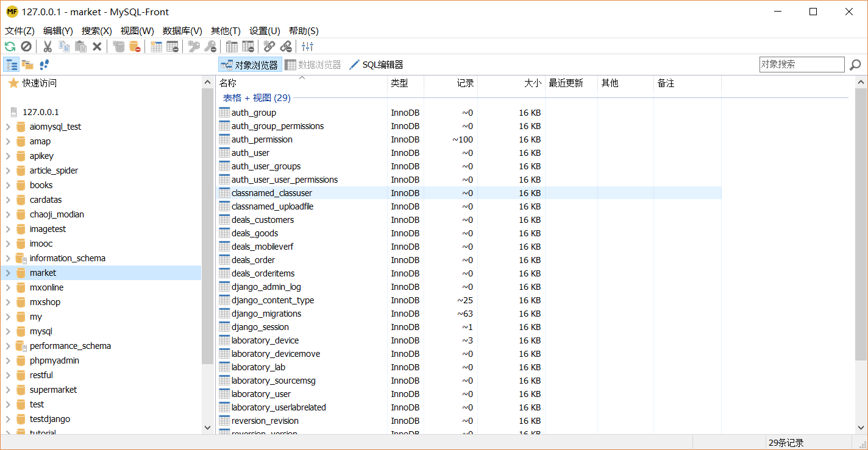868x450 pixels.
Task: Click the Delete Table icon
Action: [173, 46]
